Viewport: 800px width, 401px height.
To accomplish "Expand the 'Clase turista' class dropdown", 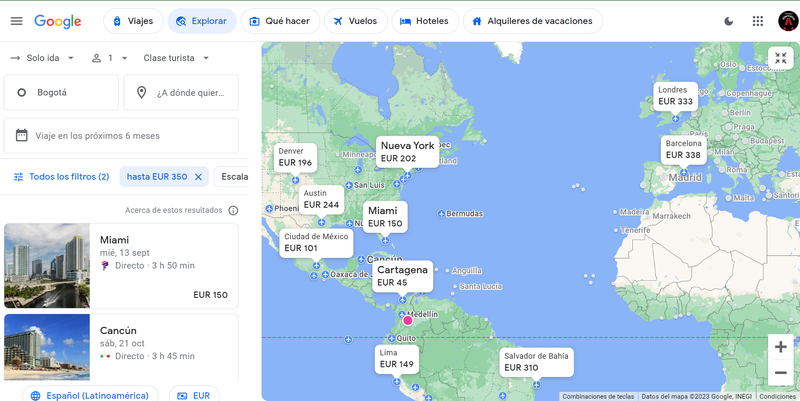I will pos(176,58).
